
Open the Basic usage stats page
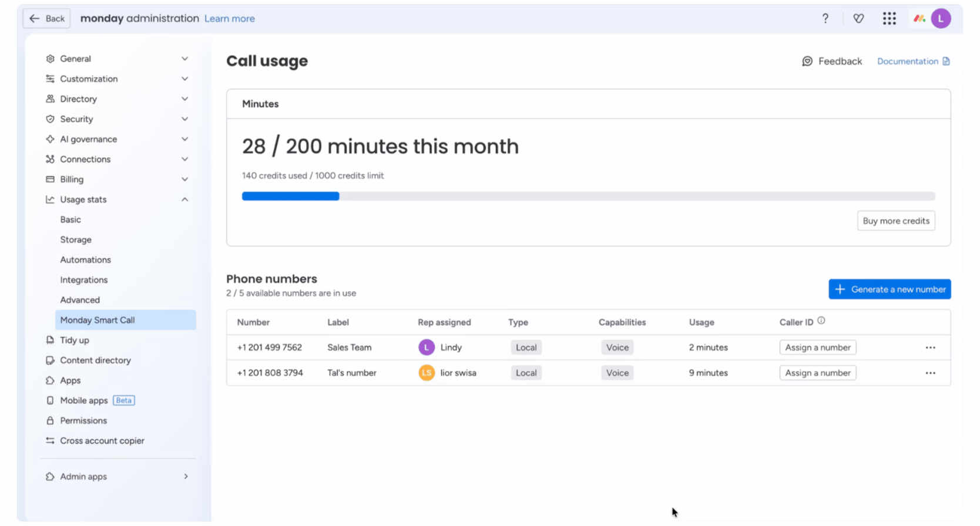pos(71,220)
